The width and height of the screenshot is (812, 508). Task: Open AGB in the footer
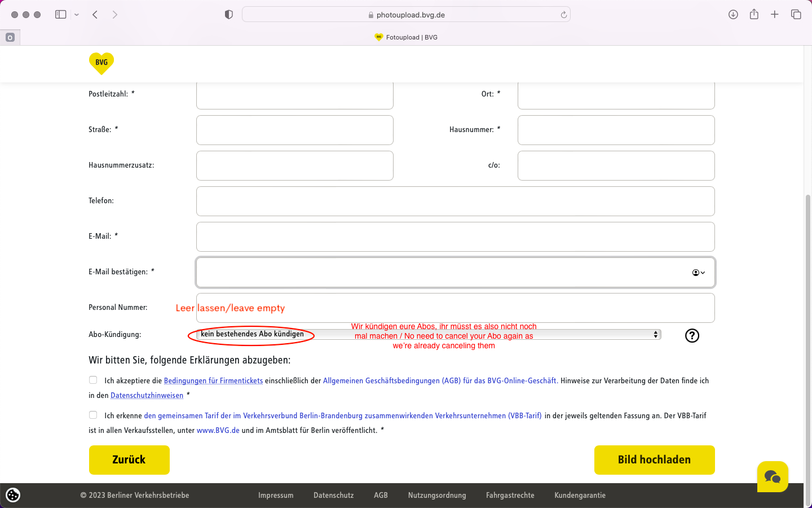tap(381, 495)
